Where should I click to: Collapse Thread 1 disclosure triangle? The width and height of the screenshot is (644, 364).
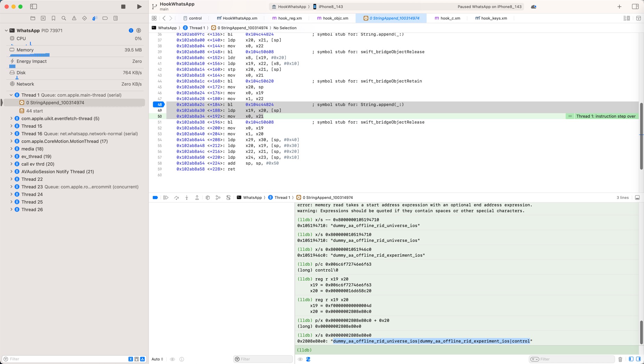point(11,95)
